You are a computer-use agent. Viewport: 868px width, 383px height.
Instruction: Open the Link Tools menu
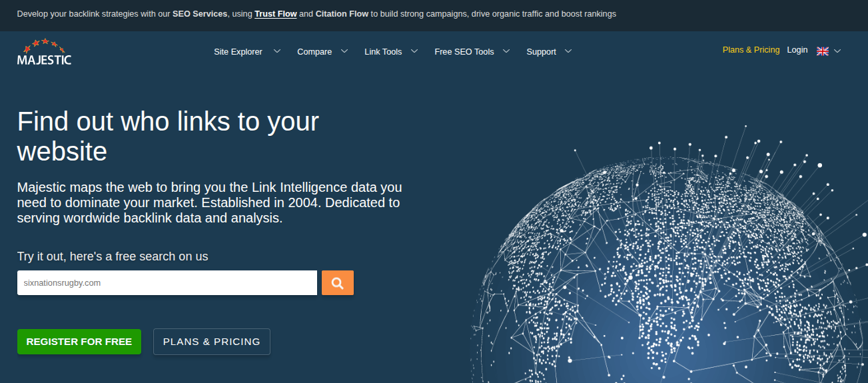click(383, 51)
